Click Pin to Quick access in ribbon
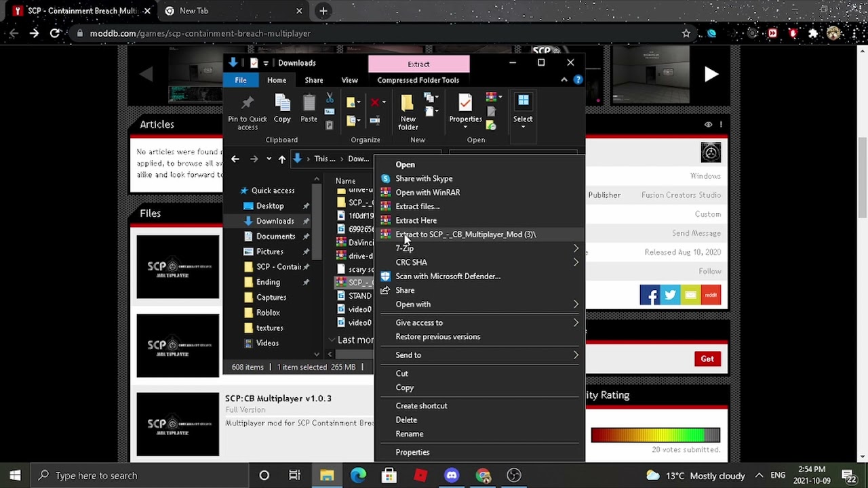868x488 pixels. [248, 112]
